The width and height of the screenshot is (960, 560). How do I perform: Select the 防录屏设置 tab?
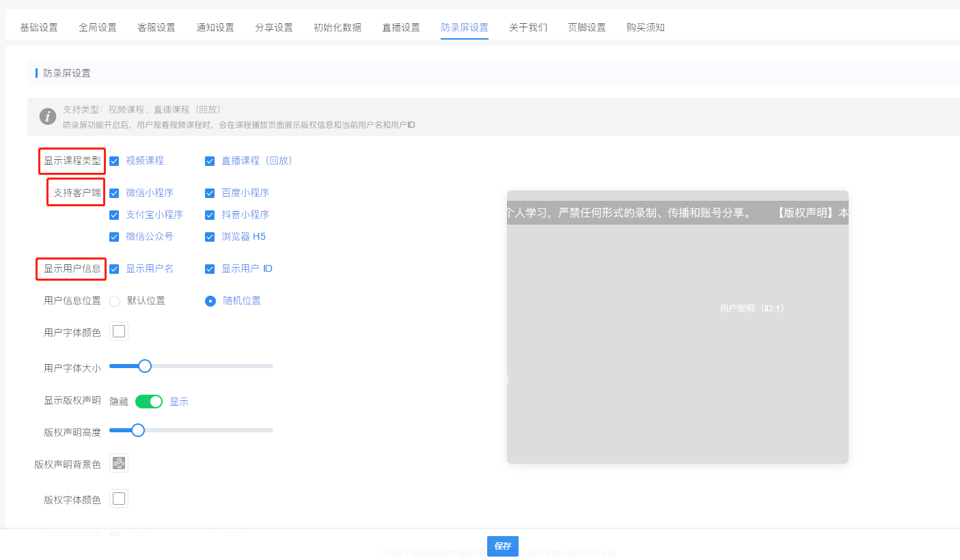[465, 28]
